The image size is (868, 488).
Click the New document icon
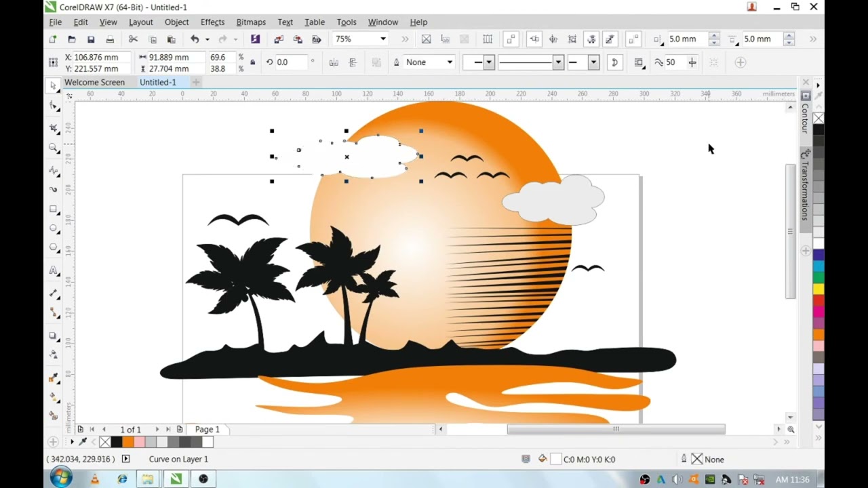coord(53,39)
